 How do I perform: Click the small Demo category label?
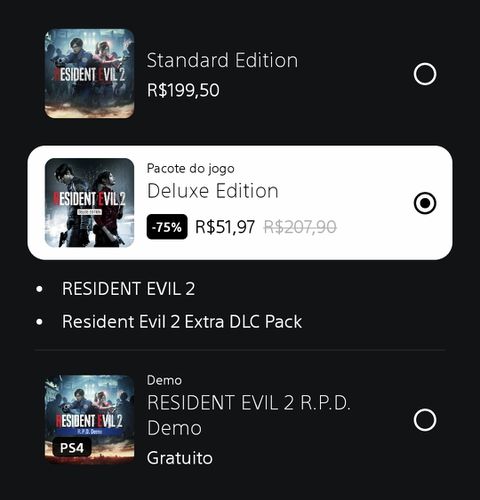tap(164, 380)
